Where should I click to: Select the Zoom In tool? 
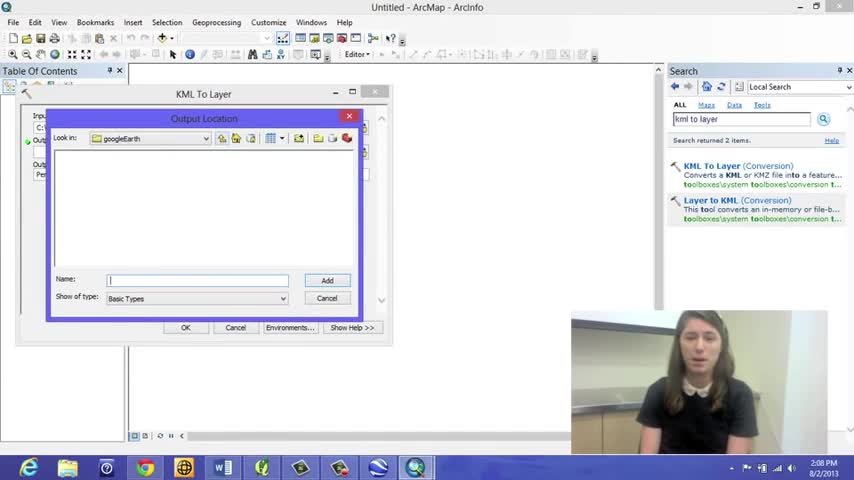pos(13,54)
